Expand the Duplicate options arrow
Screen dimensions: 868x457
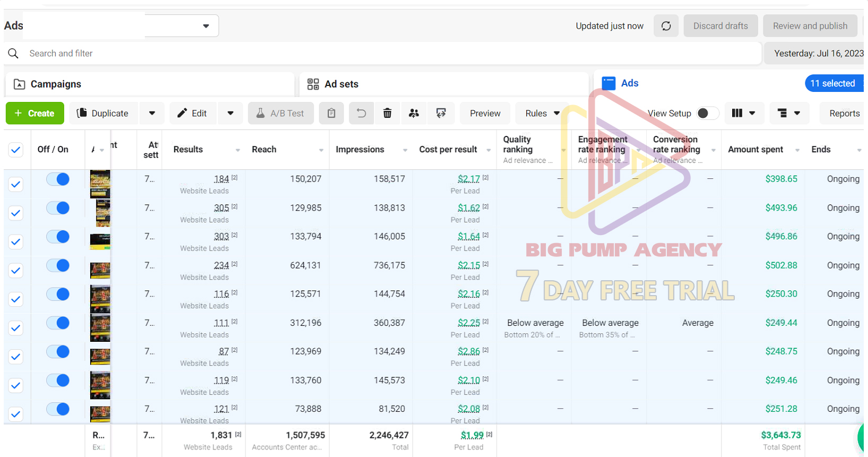pyautogui.click(x=152, y=113)
